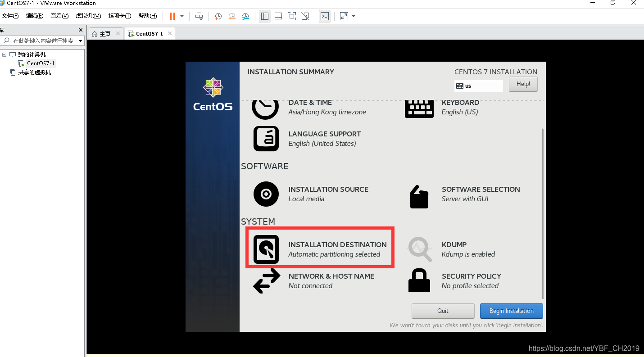The height and width of the screenshot is (357, 644).
Task: Open the LANGUAGE SUPPORT settings
Action: [307, 139]
